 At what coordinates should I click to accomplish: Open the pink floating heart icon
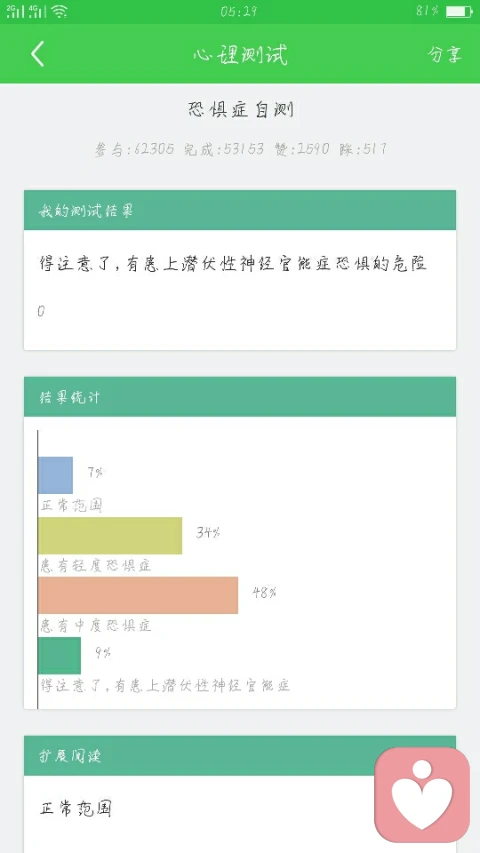(422, 794)
